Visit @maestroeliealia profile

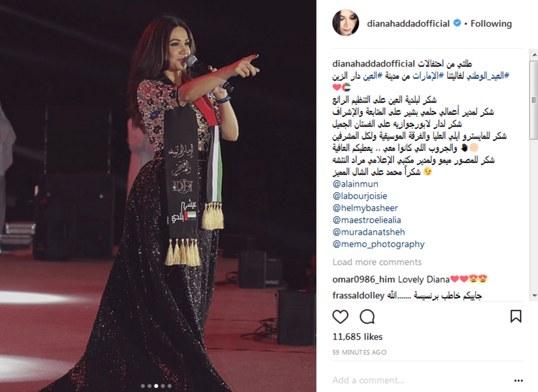click(367, 220)
